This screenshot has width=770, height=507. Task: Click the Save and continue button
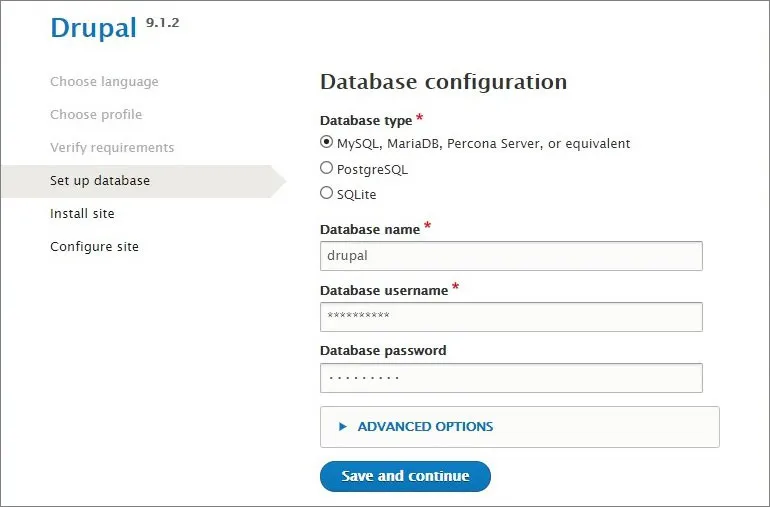point(405,476)
